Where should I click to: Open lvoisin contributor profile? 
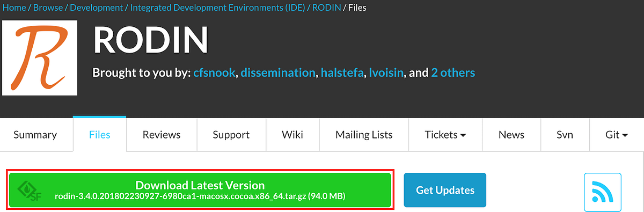tap(386, 72)
